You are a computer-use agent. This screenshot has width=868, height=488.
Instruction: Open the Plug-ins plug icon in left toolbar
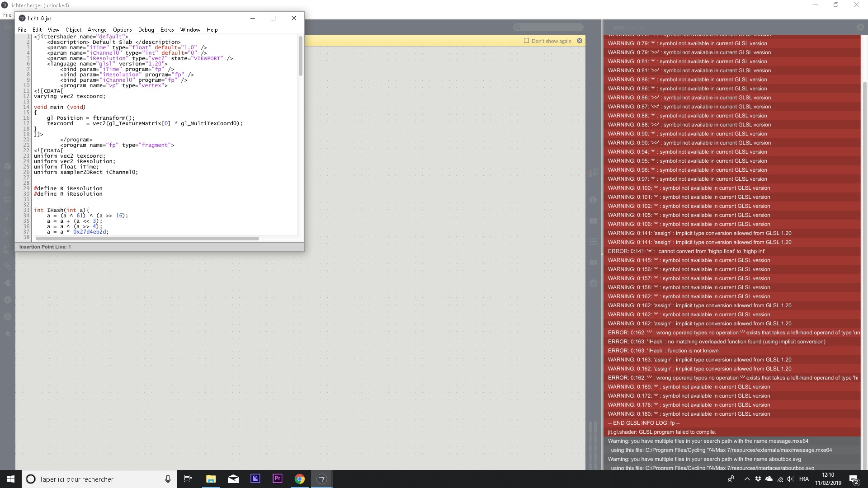point(8,283)
